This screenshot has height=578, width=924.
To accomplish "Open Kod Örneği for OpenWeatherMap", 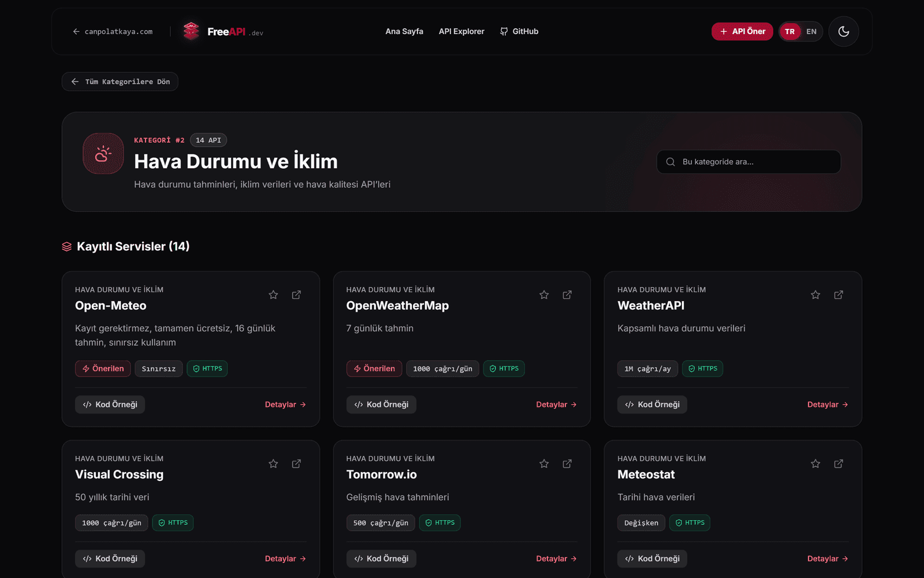I will pyautogui.click(x=381, y=405).
